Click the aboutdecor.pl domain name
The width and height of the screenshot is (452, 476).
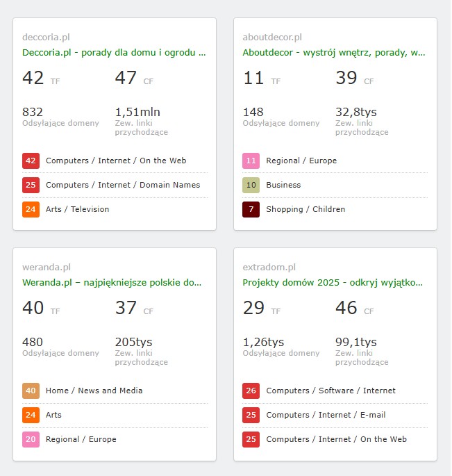pyautogui.click(x=272, y=37)
